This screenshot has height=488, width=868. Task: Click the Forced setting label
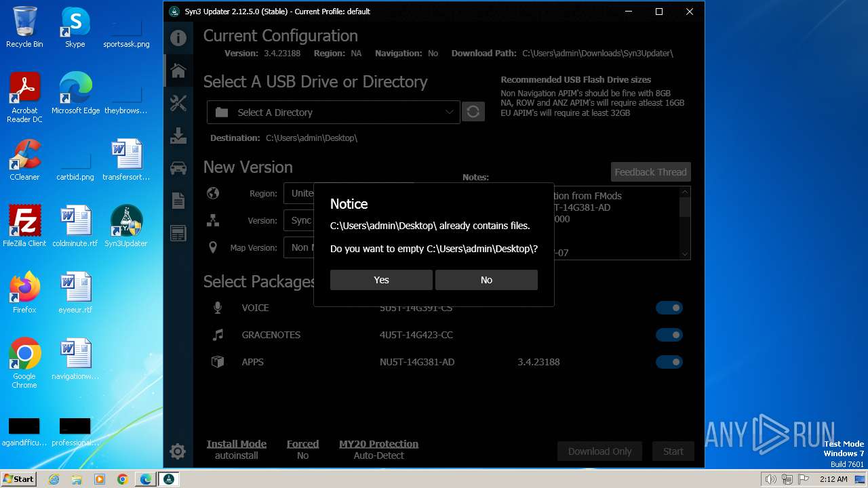tap(302, 444)
